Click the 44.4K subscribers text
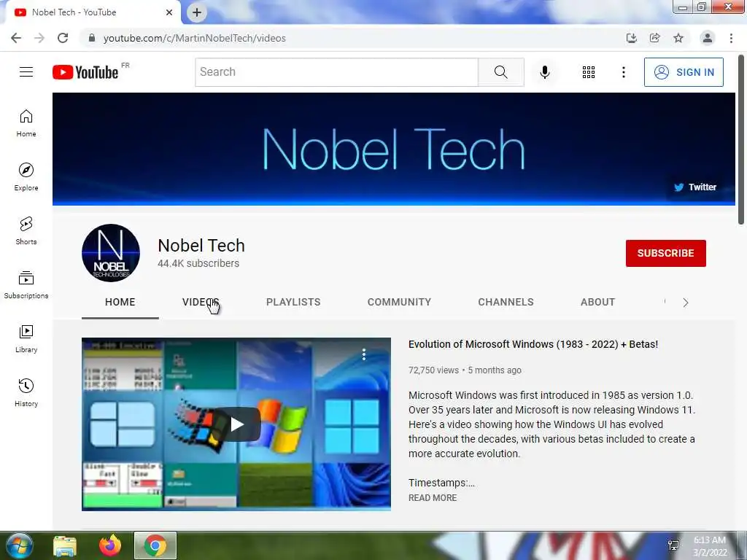747x560 pixels. (x=198, y=263)
